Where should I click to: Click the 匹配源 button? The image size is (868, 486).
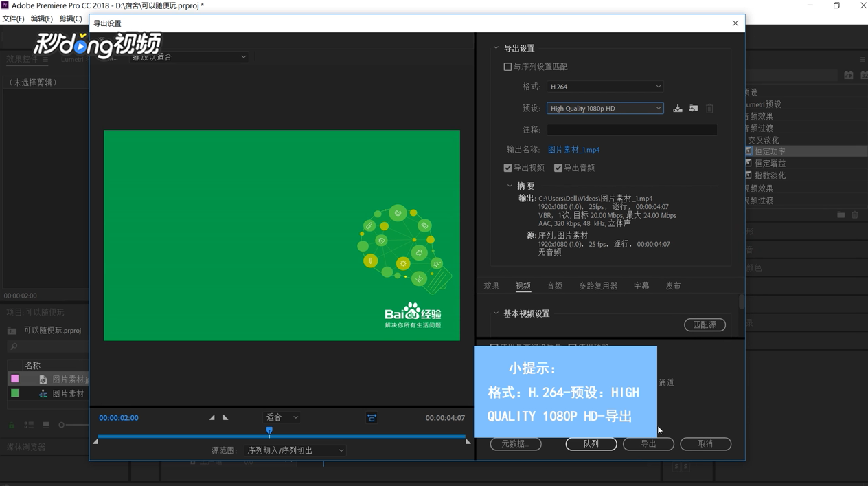[x=705, y=324]
